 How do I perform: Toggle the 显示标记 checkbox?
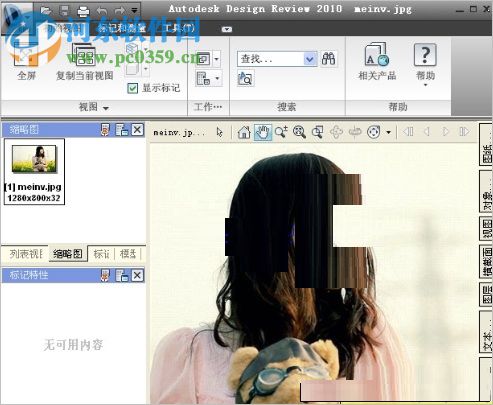(x=133, y=88)
